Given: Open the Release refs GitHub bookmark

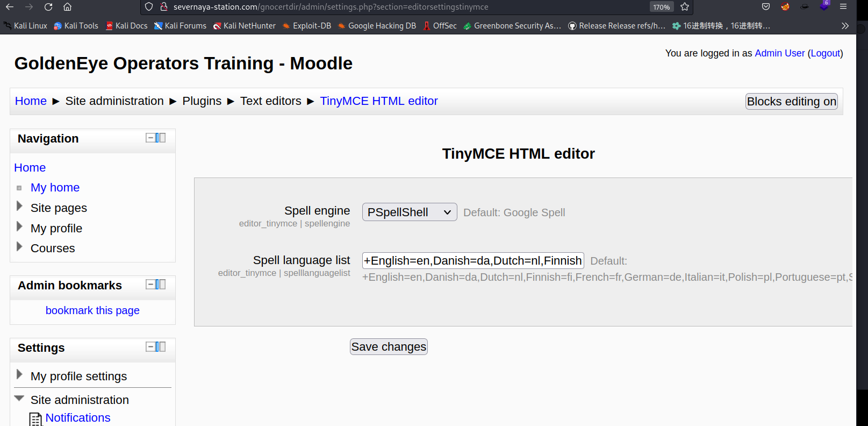Looking at the screenshot, I should [617, 26].
